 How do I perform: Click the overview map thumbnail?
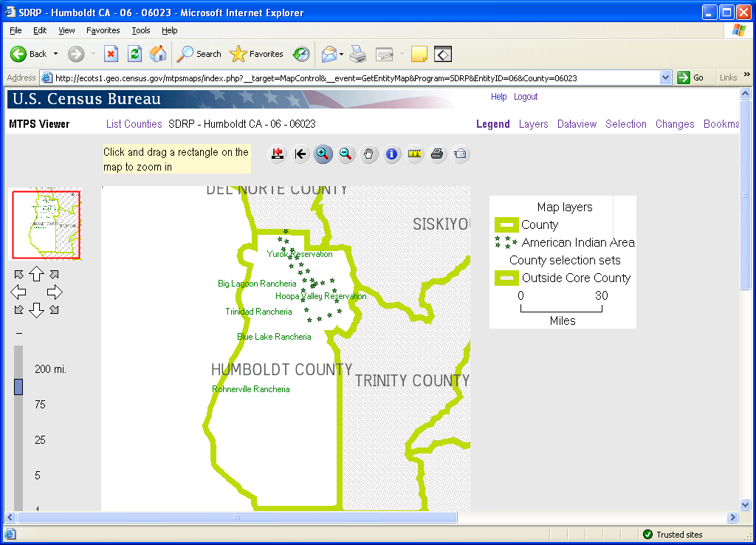(x=44, y=224)
